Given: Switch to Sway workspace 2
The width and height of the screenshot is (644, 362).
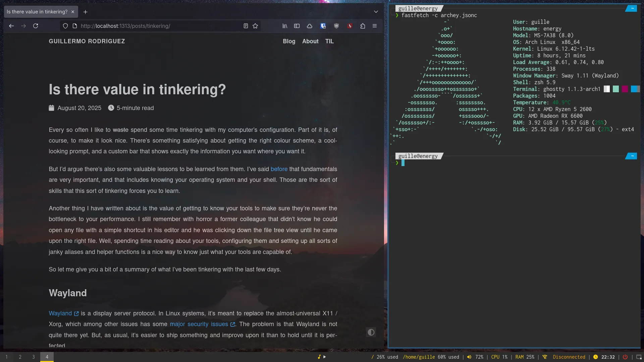Looking at the screenshot, I should (x=20, y=357).
